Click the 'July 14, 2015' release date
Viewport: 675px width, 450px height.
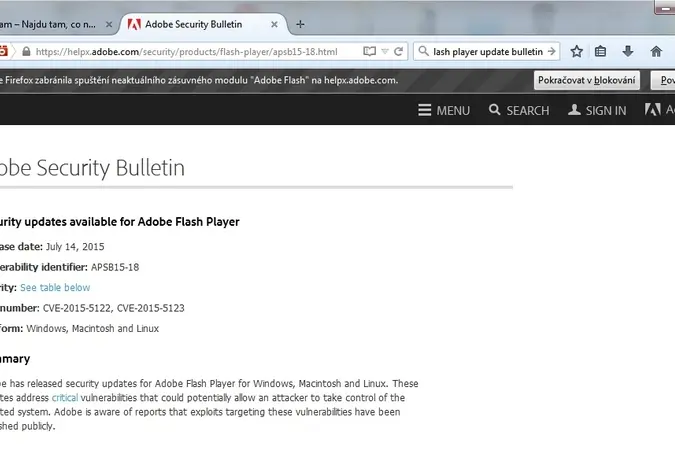(75, 247)
